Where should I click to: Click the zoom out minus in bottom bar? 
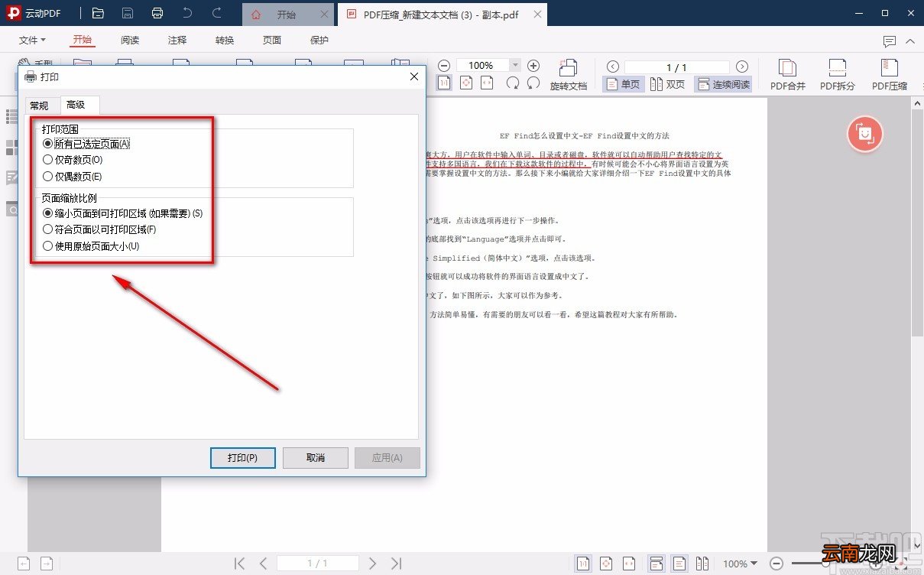(x=776, y=564)
